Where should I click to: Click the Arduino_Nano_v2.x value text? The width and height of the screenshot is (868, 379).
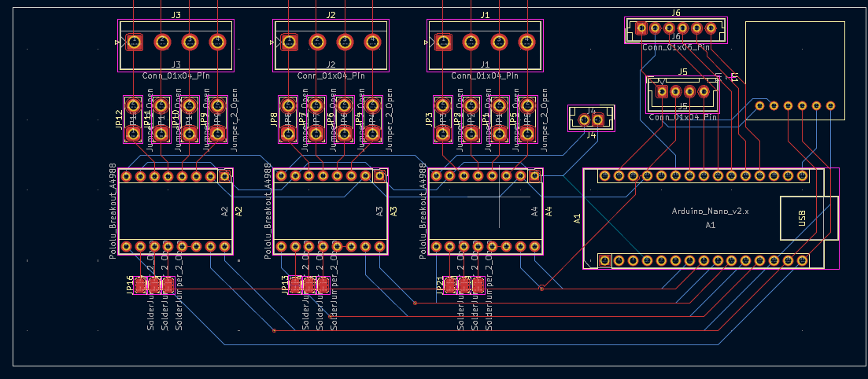click(710, 212)
